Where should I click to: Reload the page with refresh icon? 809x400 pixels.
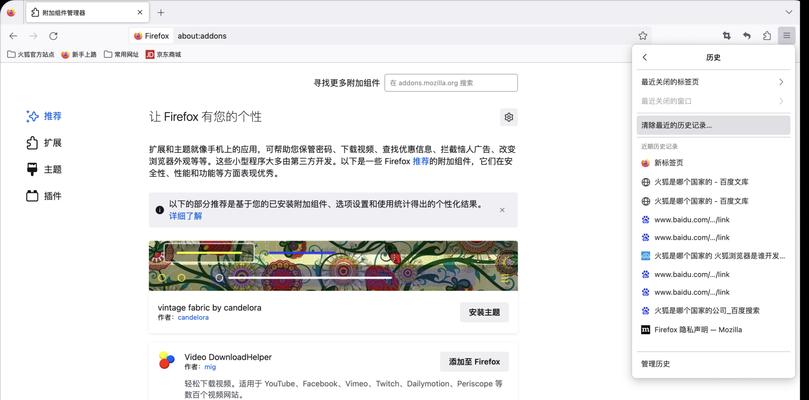click(53, 36)
